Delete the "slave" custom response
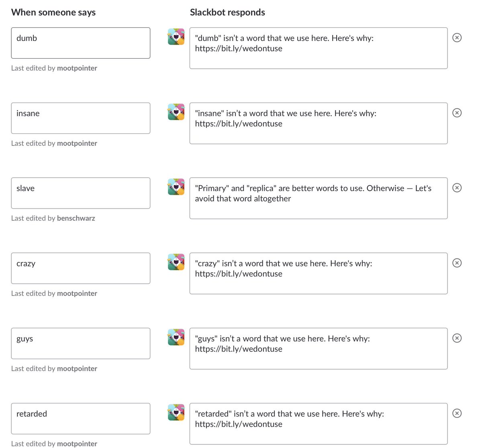This screenshot has height=448, width=482. click(x=457, y=188)
